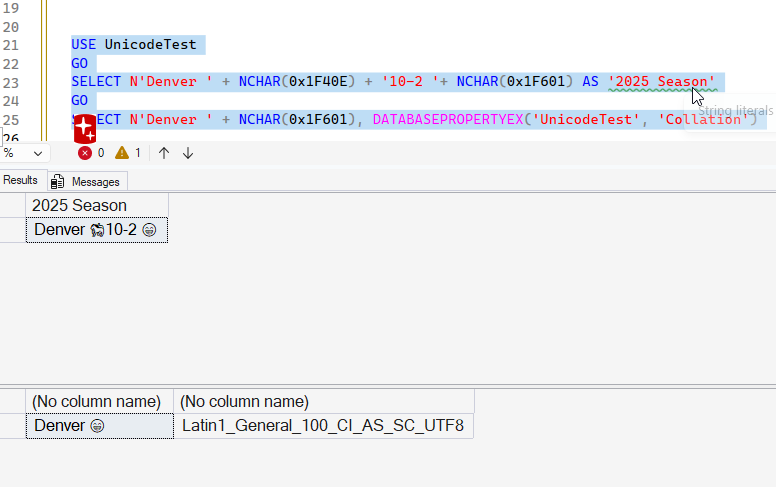Image resolution: width=776 pixels, height=487 pixels.
Task: Switch to the Results tab
Action: [x=19, y=180]
